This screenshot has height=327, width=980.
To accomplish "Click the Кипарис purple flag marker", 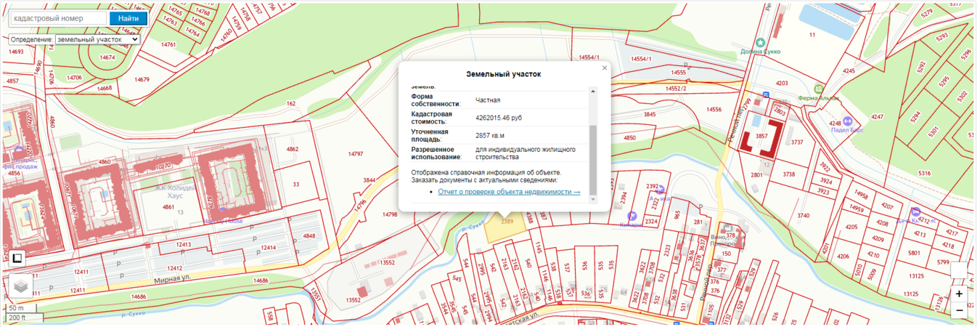I will click(x=632, y=216).
